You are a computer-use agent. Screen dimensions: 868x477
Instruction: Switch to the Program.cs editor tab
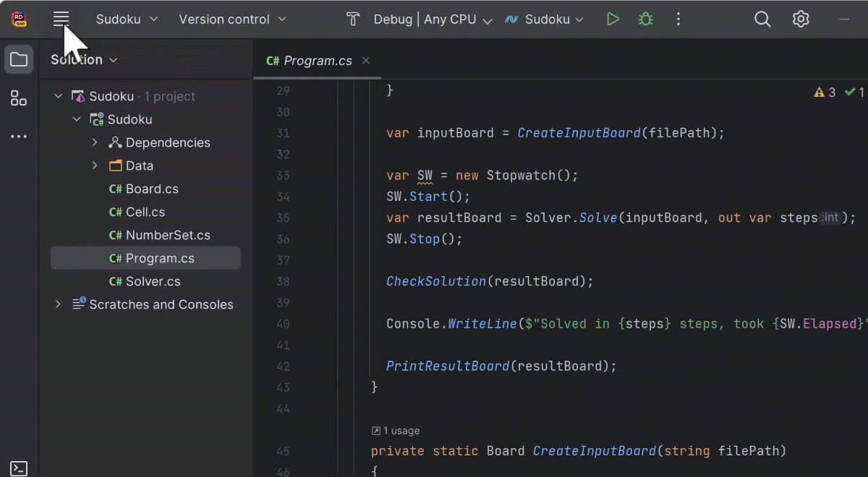coord(309,61)
